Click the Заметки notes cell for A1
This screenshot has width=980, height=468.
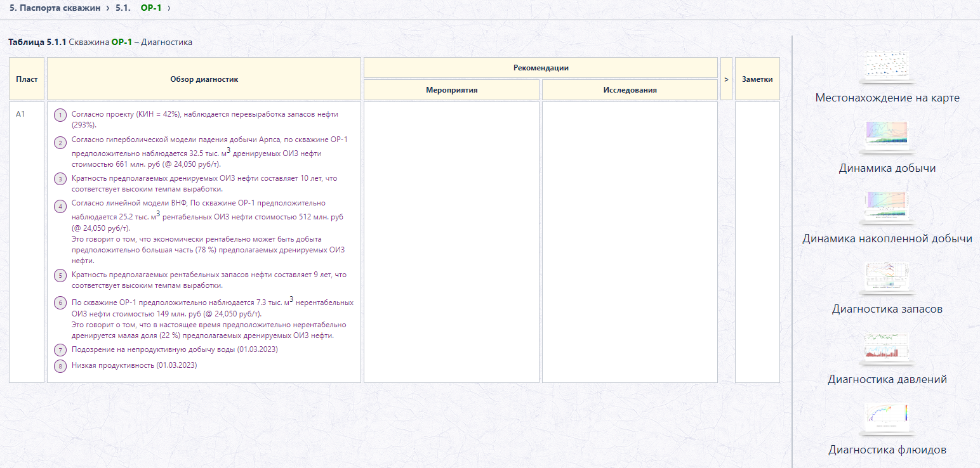[757, 242]
